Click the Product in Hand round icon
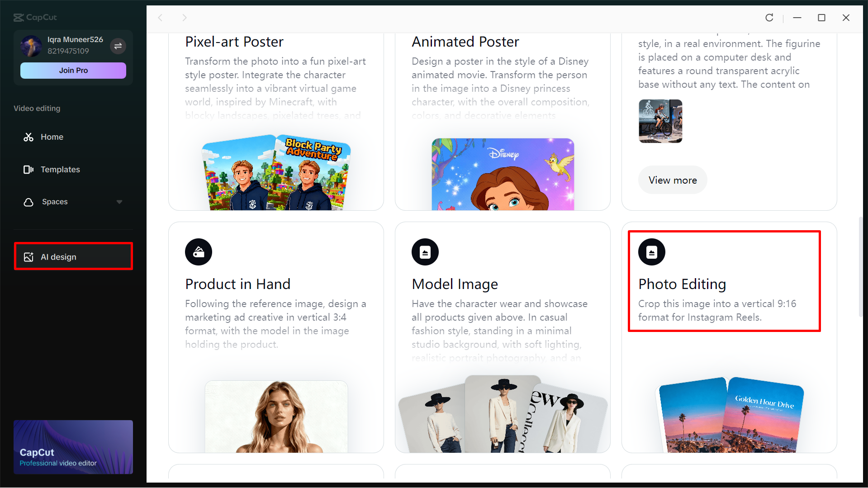The height and width of the screenshot is (488, 868). (x=199, y=252)
